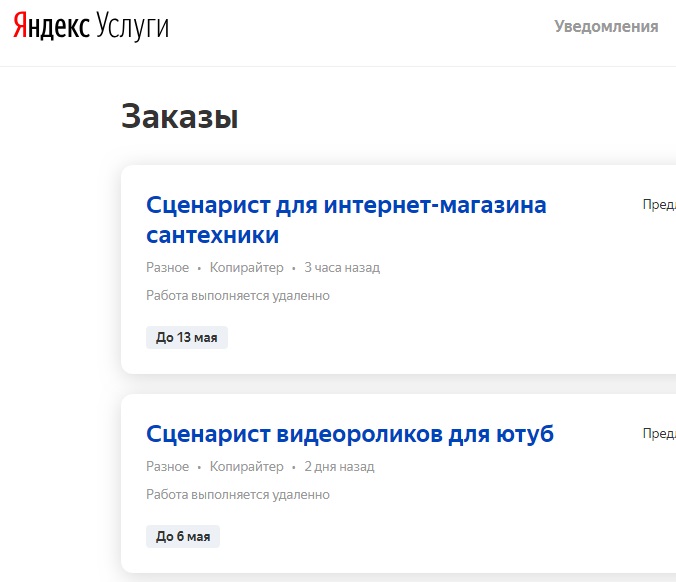Open the Сценарист видеороликов для ютуб order

(x=349, y=434)
